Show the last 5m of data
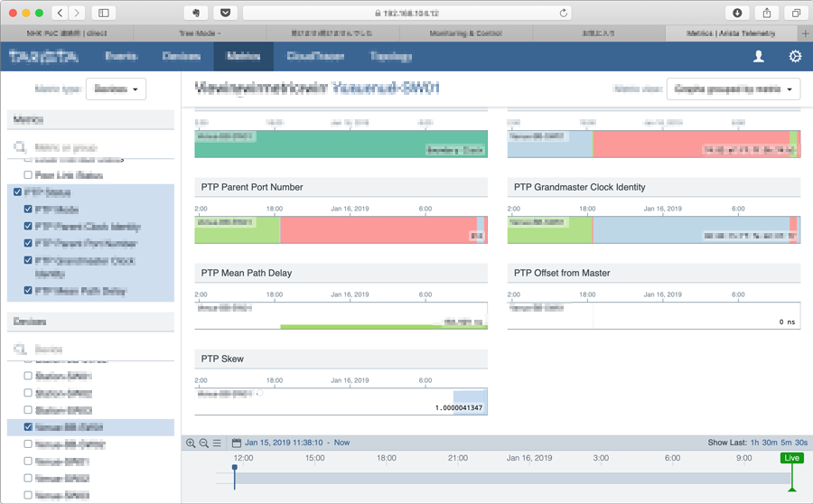The height and width of the screenshot is (504, 813). (x=786, y=443)
